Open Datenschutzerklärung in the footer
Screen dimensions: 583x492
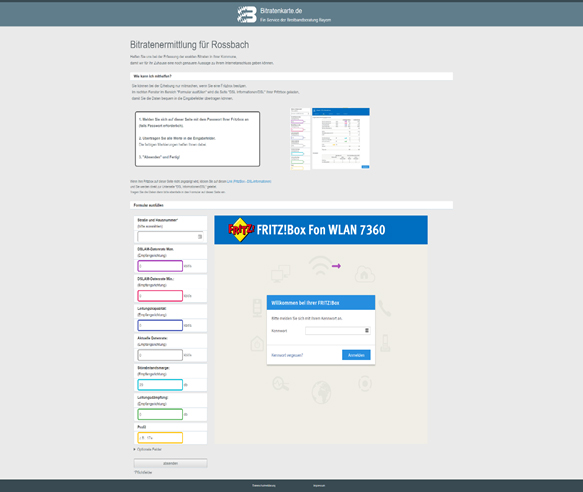(x=264, y=486)
